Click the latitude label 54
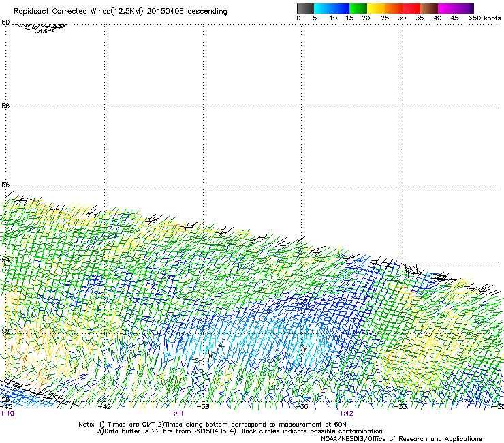 coord(5,260)
